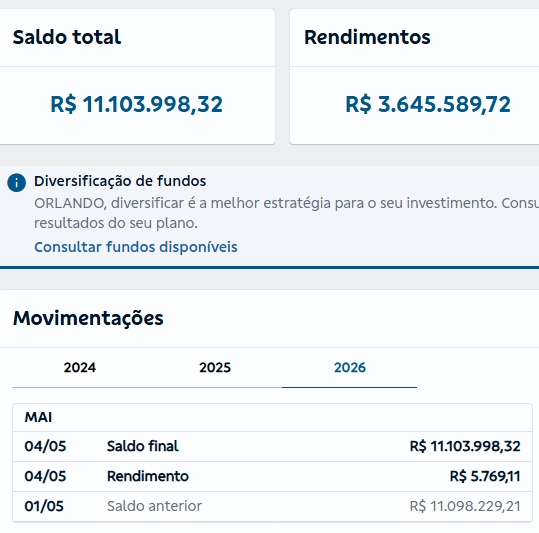The height and width of the screenshot is (533, 539).
Task: Click the 04/05 date in Saldo final row
Action: 45,446
